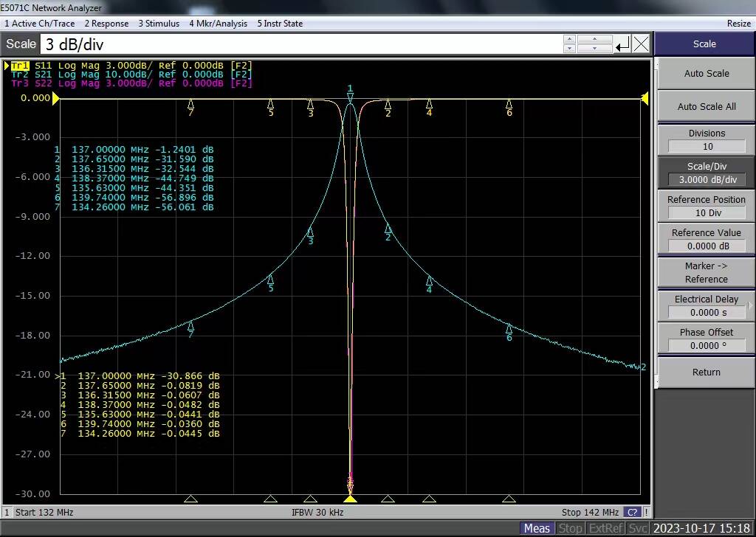Click the Meas indicator in the status bar
Screen dimensions: 756x537
point(536,528)
